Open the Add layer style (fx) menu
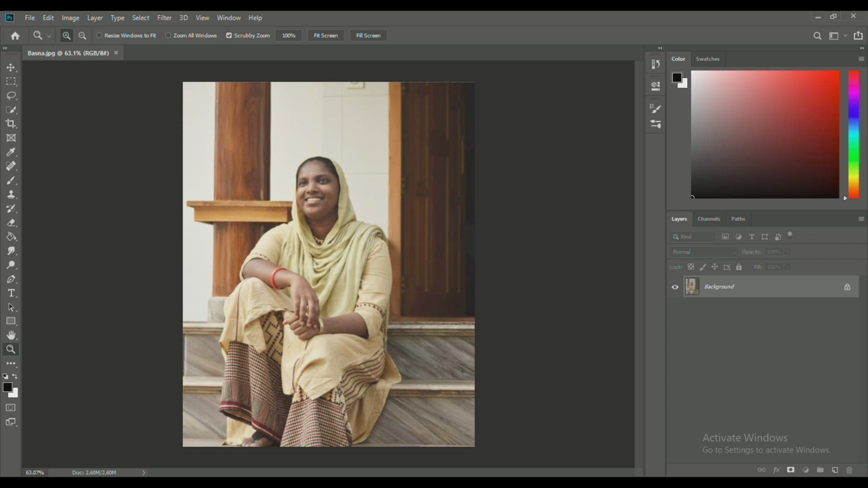Image resolution: width=868 pixels, height=488 pixels. pyautogui.click(x=776, y=470)
